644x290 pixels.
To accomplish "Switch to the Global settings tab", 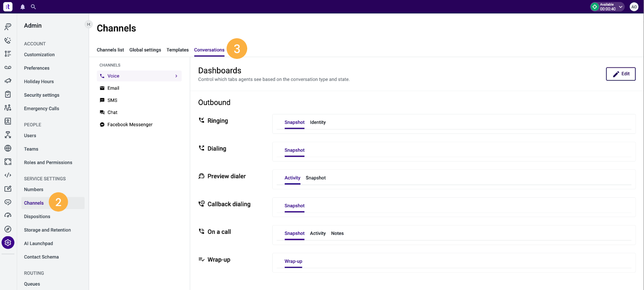I will click(145, 50).
